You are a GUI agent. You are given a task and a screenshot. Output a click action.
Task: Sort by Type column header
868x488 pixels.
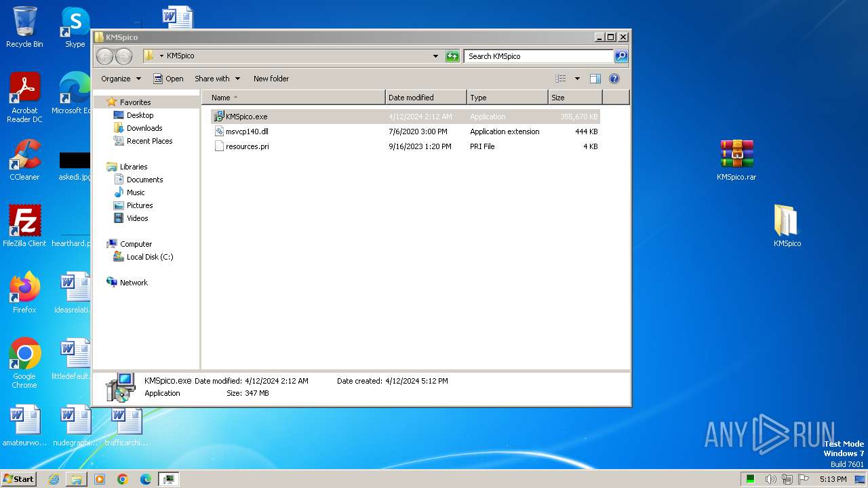507,98
